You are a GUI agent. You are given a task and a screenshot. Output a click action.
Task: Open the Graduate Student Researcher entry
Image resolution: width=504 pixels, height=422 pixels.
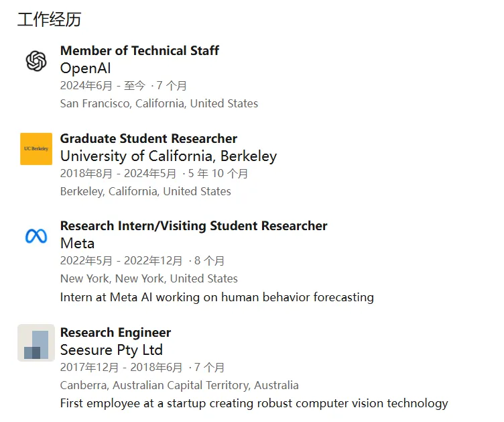(x=149, y=138)
